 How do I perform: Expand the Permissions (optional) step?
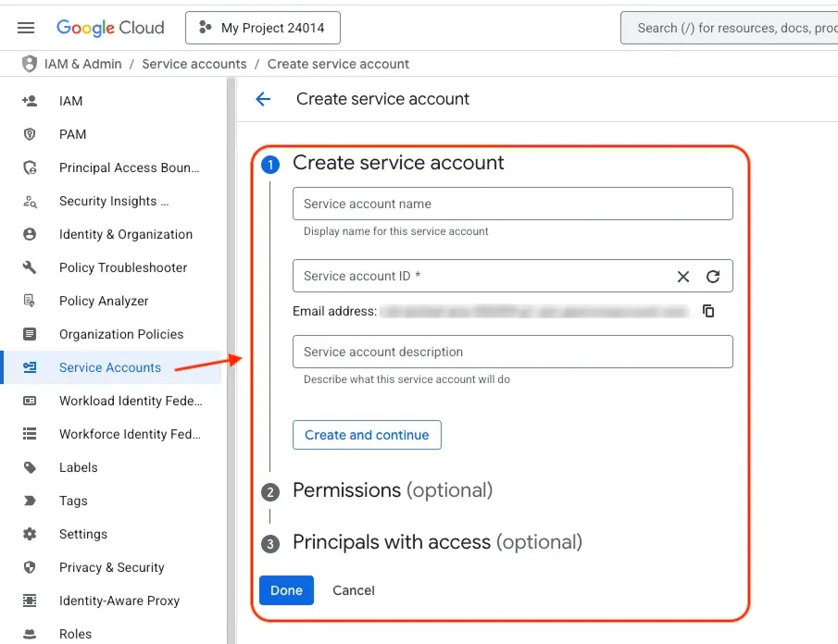pyautogui.click(x=393, y=490)
